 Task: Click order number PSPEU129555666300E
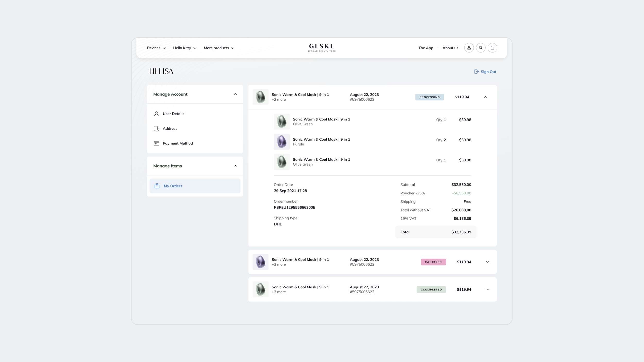[294, 208]
